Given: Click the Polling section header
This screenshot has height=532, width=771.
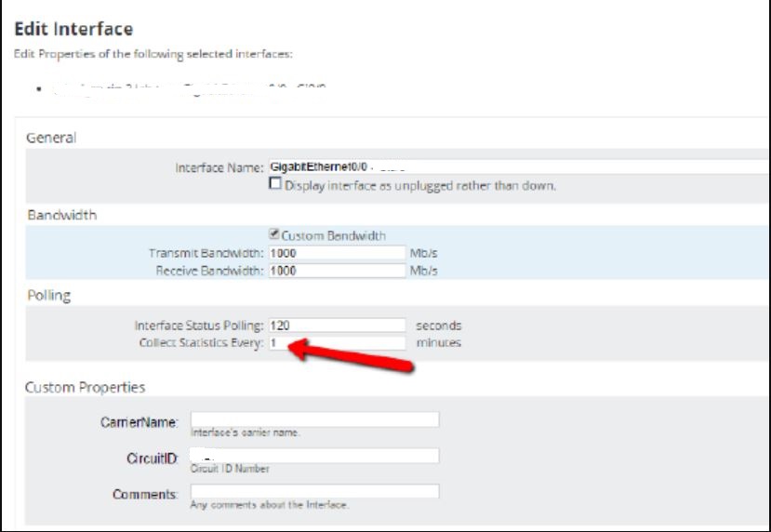Looking at the screenshot, I should click(x=49, y=296).
